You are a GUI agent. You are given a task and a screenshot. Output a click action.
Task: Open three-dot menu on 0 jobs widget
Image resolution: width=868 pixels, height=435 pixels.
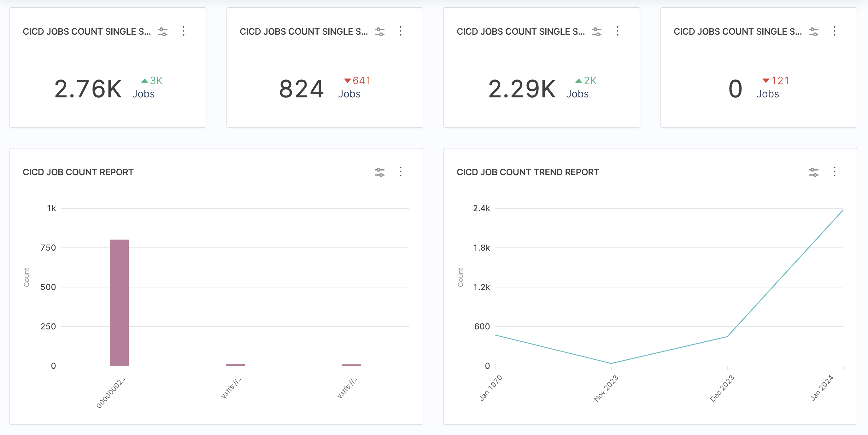point(834,31)
